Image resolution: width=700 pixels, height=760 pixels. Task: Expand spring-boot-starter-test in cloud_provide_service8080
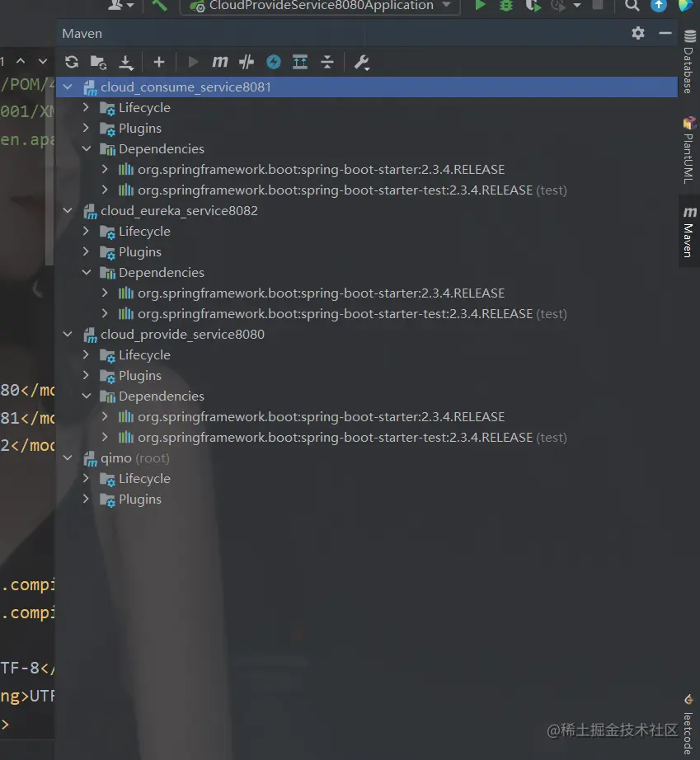[x=105, y=437]
